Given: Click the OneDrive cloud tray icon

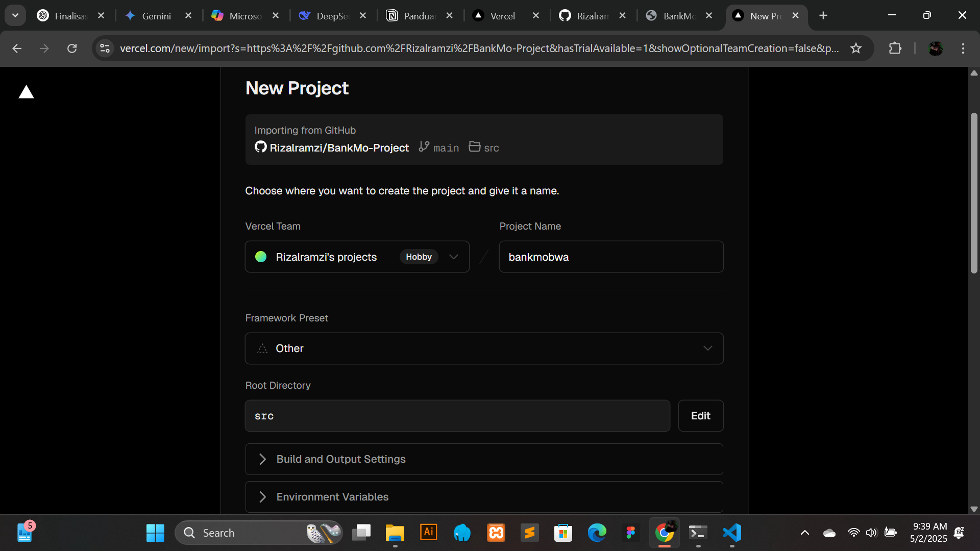Looking at the screenshot, I should 829,533.
